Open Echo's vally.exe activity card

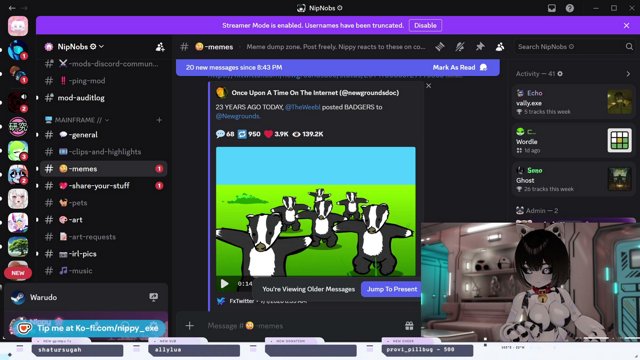573,102
